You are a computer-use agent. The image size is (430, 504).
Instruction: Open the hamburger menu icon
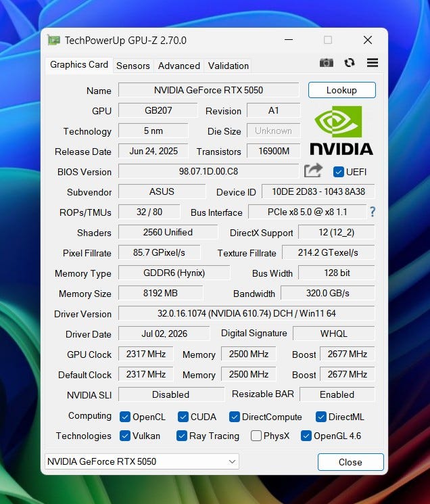pyautogui.click(x=373, y=63)
